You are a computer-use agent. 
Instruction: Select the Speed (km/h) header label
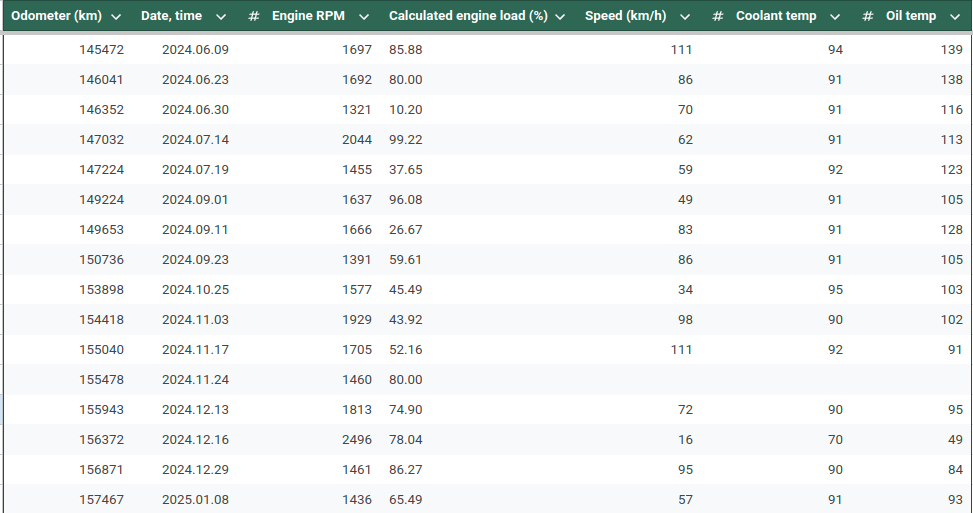pos(626,16)
